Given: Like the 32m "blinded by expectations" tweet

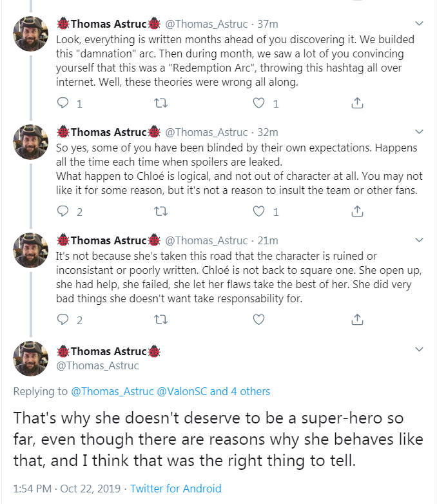Looking at the screenshot, I should point(258,211).
